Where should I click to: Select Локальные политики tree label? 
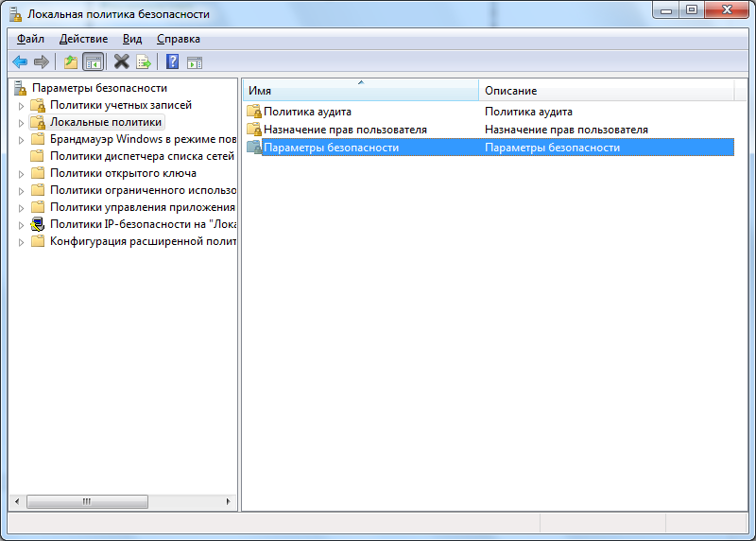(x=106, y=122)
